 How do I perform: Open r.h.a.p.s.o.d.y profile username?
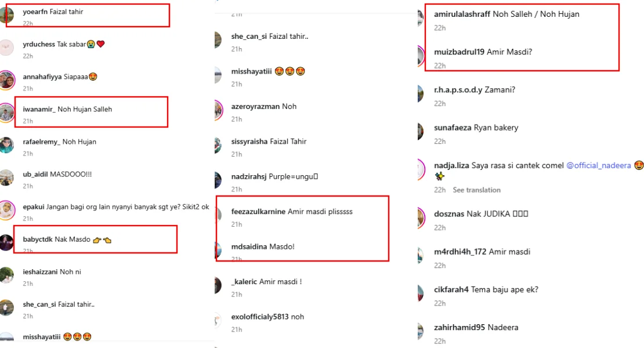click(x=458, y=90)
